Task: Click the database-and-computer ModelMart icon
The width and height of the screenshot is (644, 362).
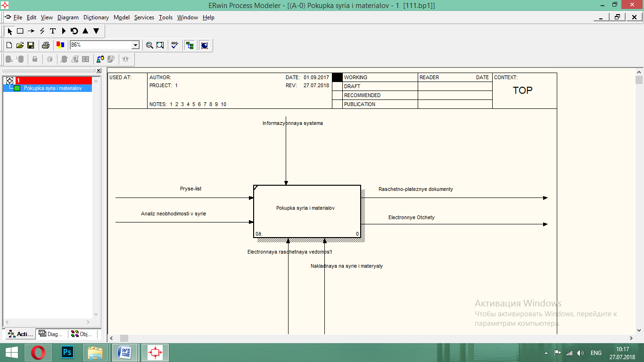Action: tap(100, 59)
